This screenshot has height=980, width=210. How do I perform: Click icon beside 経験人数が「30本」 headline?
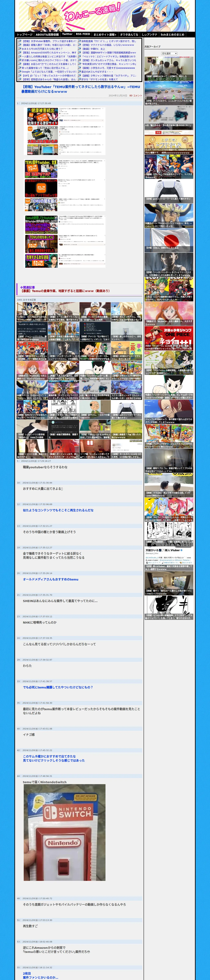coord(19,45)
